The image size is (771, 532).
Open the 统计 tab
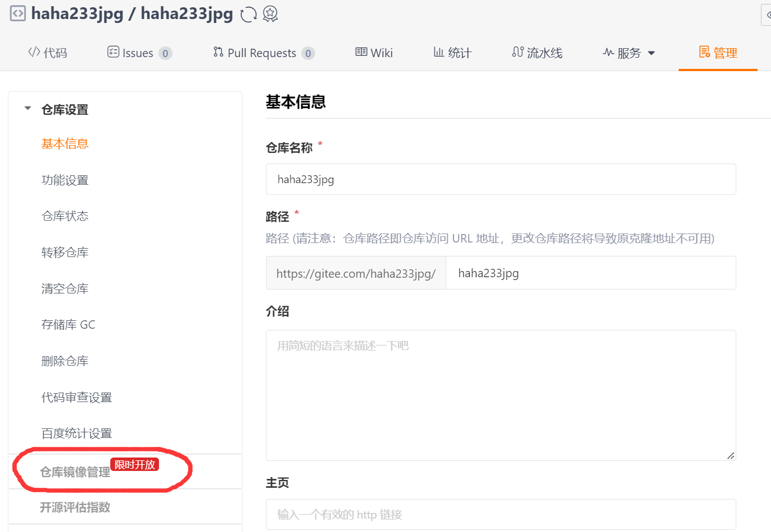click(452, 53)
